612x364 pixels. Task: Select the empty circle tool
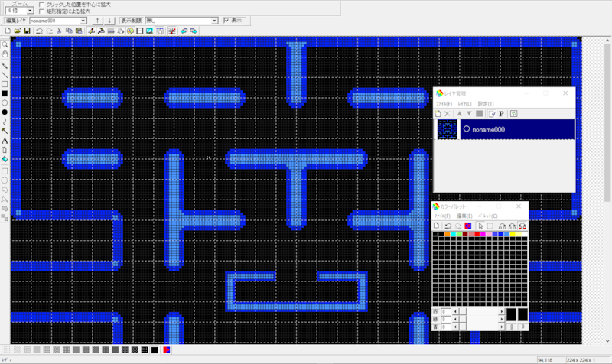click(5, 103)
